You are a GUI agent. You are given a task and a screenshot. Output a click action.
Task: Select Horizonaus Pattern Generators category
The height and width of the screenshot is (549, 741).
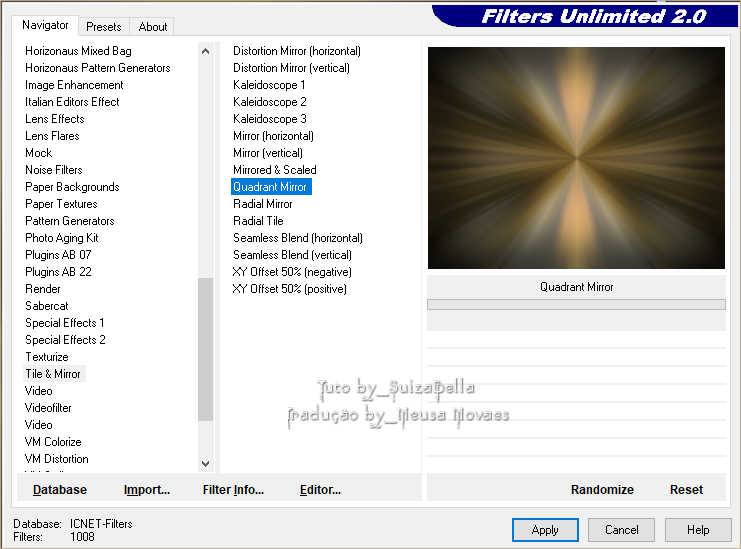pyautogui.click(x=98, y=68)
